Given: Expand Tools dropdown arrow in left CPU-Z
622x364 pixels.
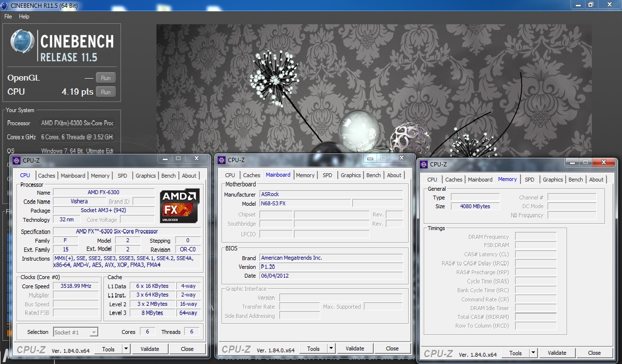Looking at the screenshot, I should click(x=126, y=348).
